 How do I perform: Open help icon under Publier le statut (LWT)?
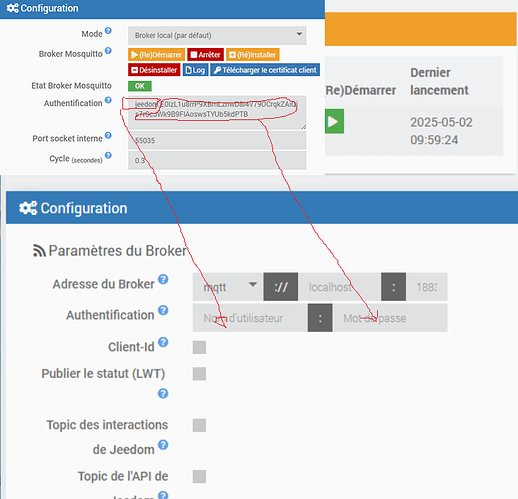pyautogui.click(x=163, y=393)
